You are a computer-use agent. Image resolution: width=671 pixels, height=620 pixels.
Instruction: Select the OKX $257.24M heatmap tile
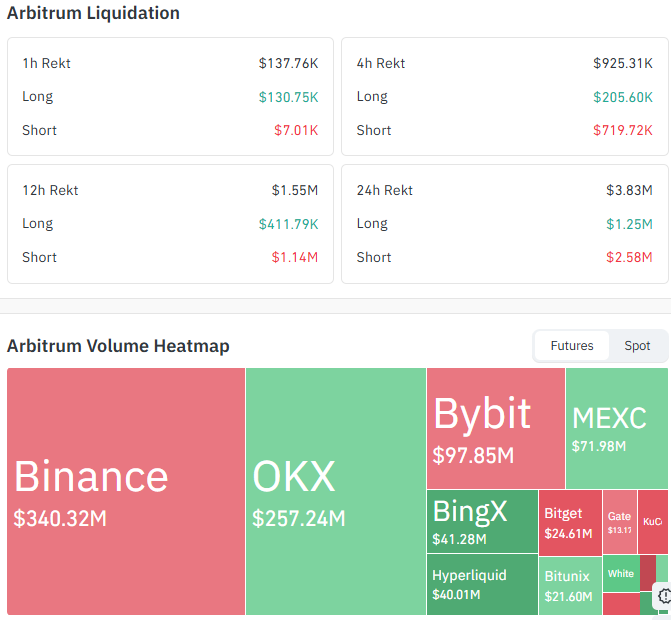pos(336,491)
